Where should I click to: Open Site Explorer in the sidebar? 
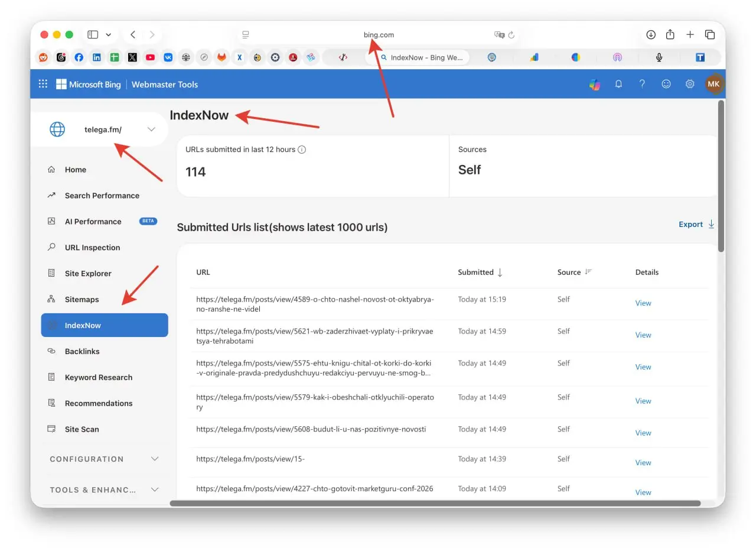coord(105,274)
